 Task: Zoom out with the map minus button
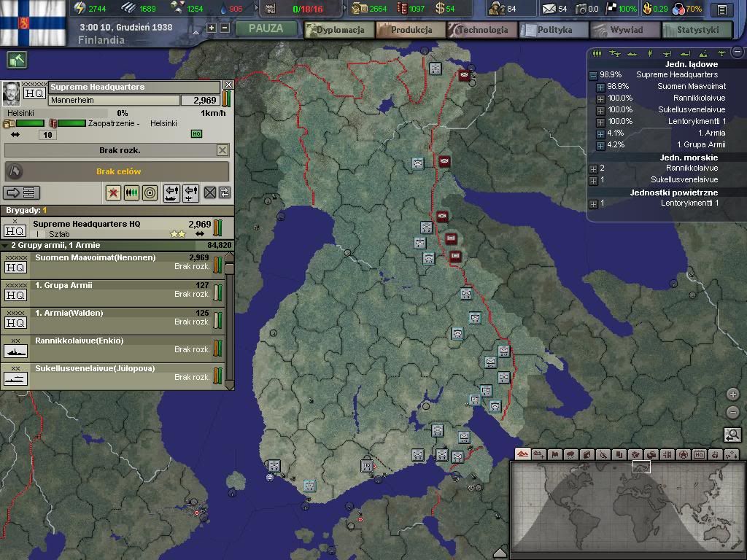732,413
